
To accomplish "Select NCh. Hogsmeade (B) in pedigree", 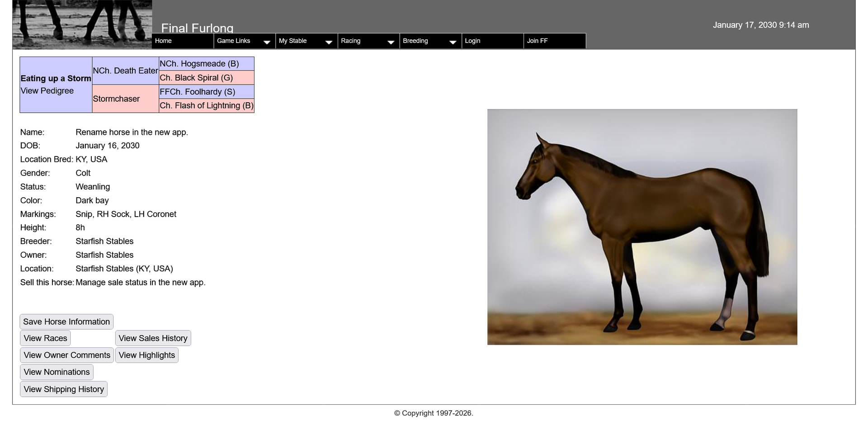I will coord(199,64).
